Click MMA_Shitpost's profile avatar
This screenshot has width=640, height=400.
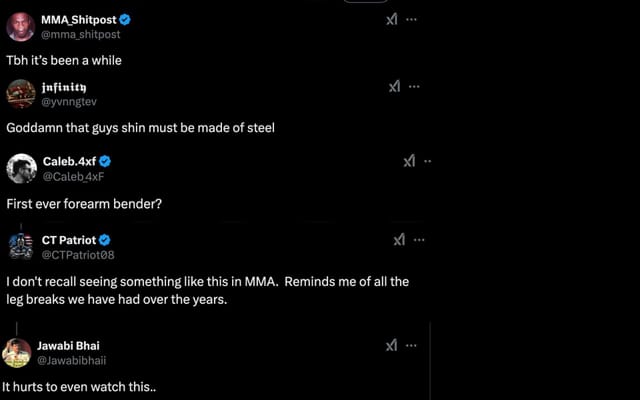click(x=20, y=26)
